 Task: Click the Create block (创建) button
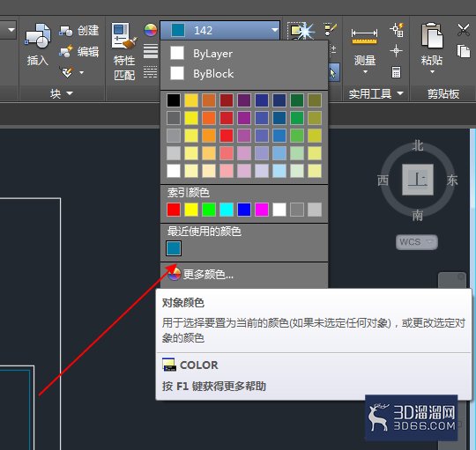pos(78,31)
